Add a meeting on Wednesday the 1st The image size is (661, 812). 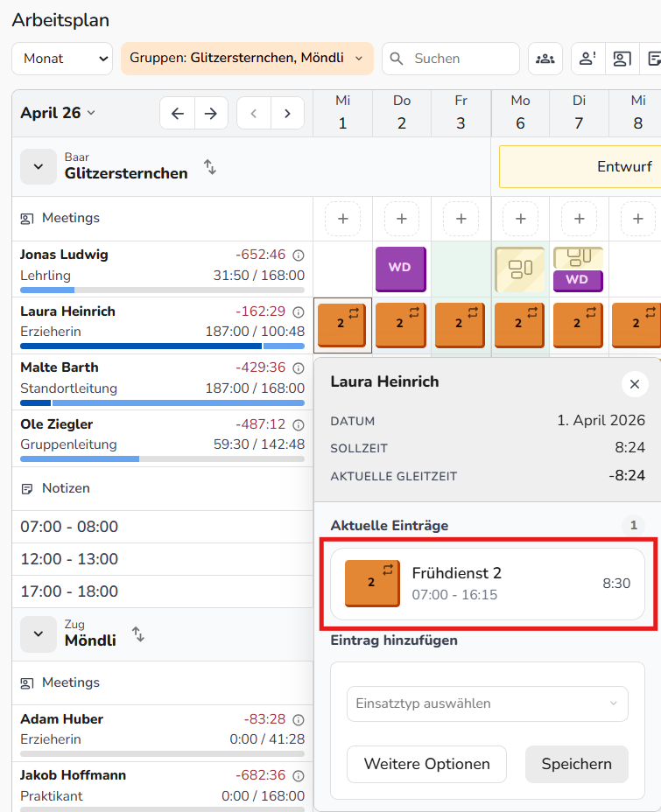coord(342,219)
